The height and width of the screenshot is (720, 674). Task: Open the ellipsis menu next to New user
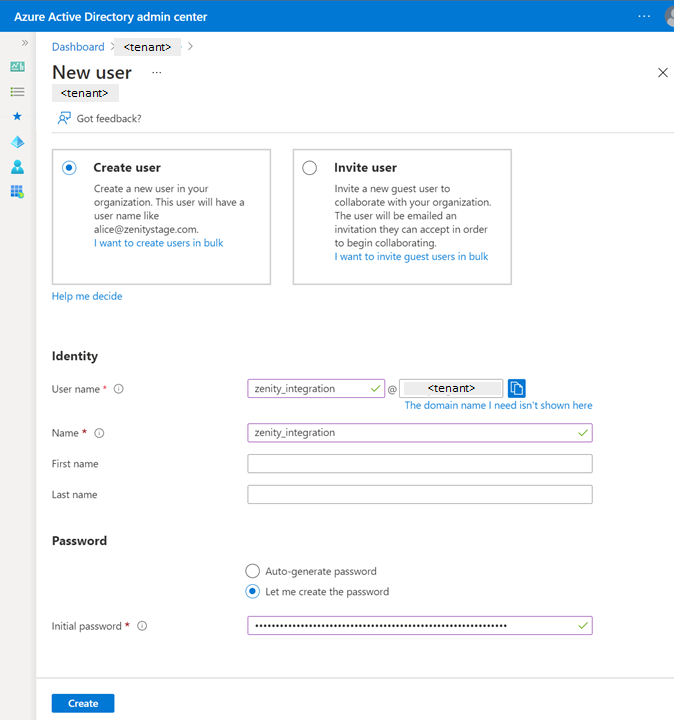click(156, 73)
